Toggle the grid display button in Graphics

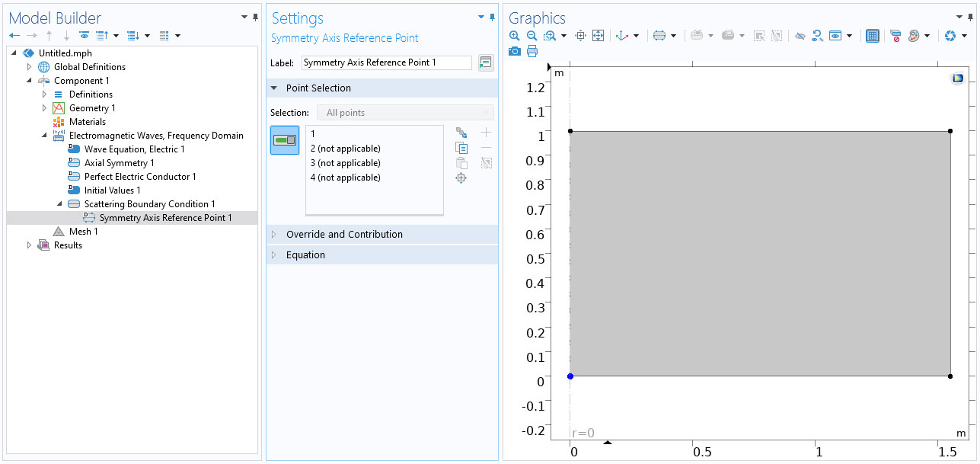[x=873, y=36]
